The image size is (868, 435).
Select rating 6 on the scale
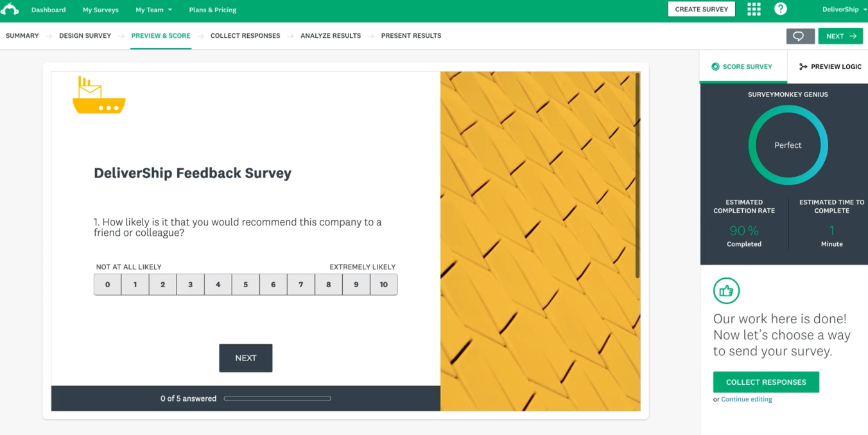coord(273,285)
